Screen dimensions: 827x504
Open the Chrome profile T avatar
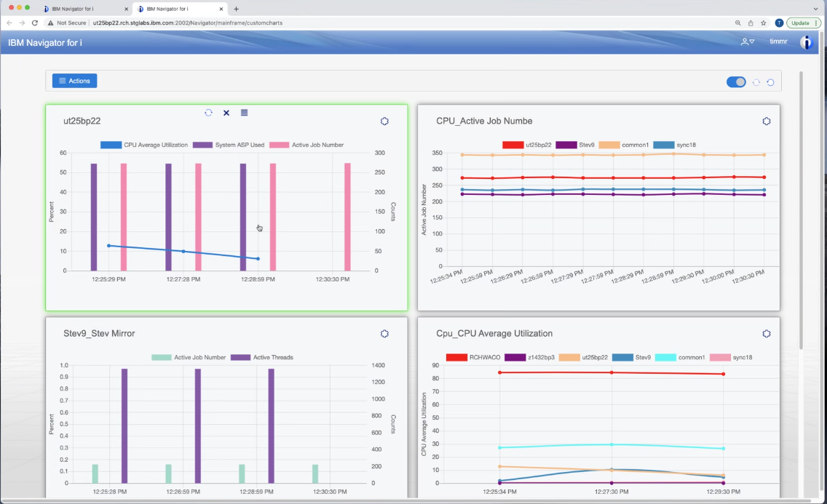tap(779, 23)
